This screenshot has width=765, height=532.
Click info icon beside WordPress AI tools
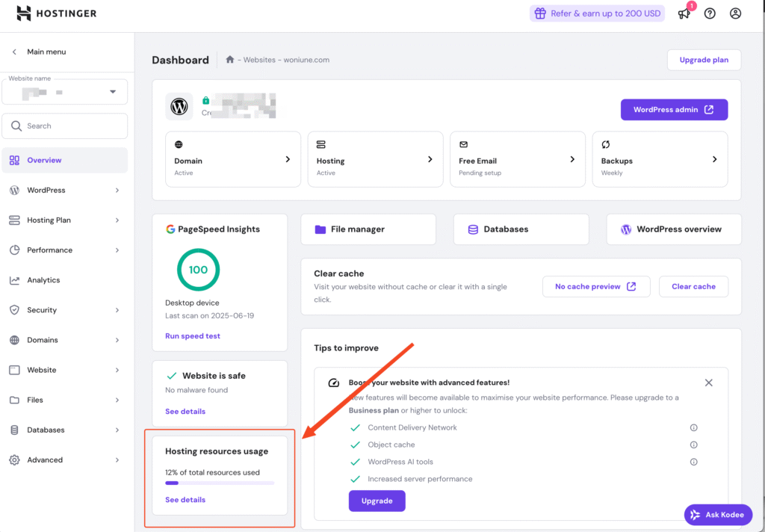point(693,462)
